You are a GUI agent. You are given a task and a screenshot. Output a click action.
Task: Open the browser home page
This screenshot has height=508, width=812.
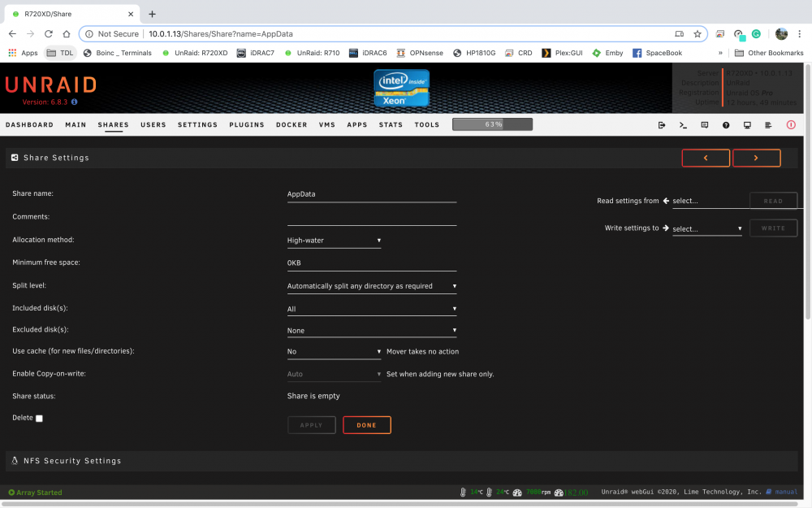[x=67, y=33]
